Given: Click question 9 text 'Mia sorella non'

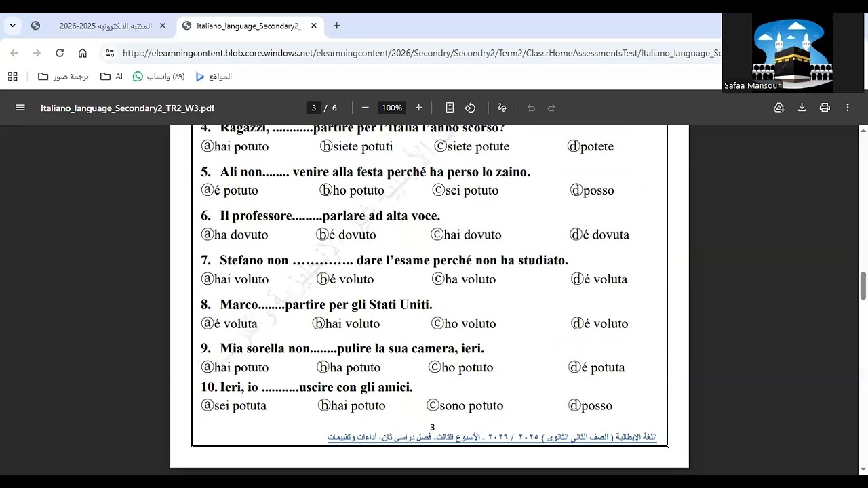Looking at the screenshot, I should coord(265,348).
